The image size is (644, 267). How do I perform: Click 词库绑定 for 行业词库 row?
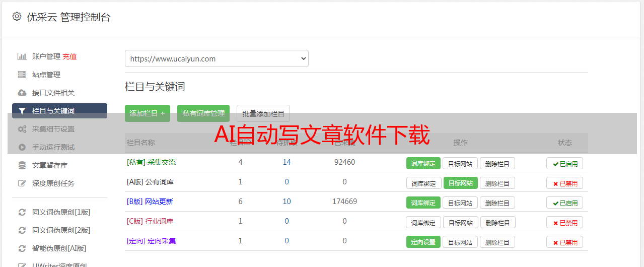tap(423, 222)
